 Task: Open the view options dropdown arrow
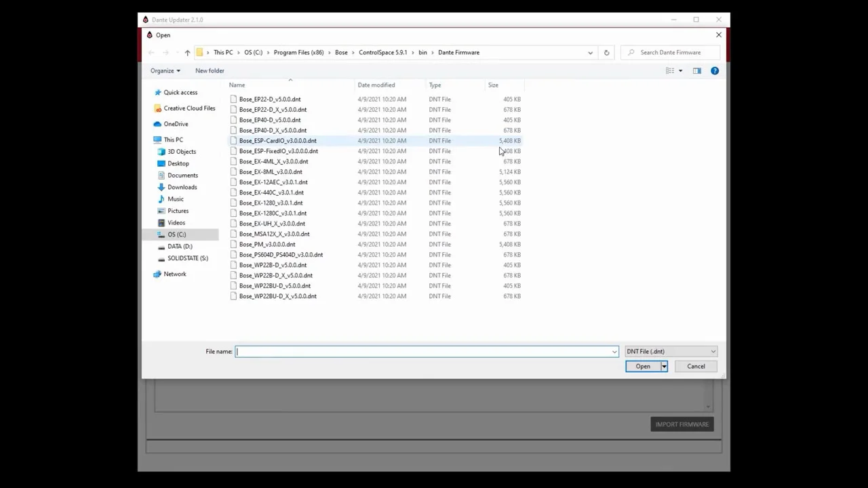pyautogui.click(x=680, y=70)
